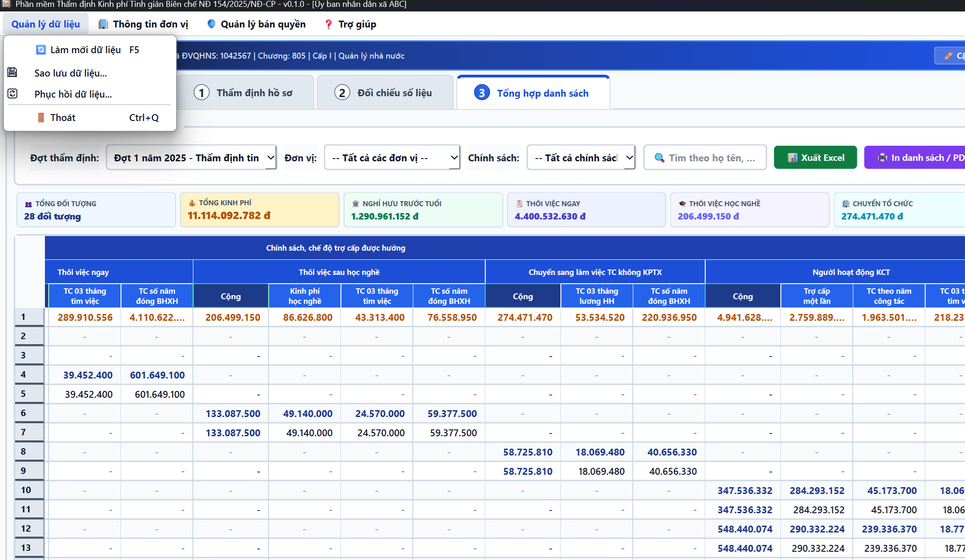Open the Quản lý dữ liệu menu
The height and width of the screenshot is (560, 965).
(46, 24)
